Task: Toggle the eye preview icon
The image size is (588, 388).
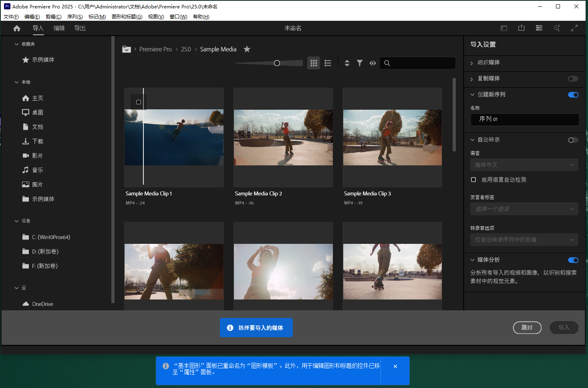Action: (x=373, y=63)
